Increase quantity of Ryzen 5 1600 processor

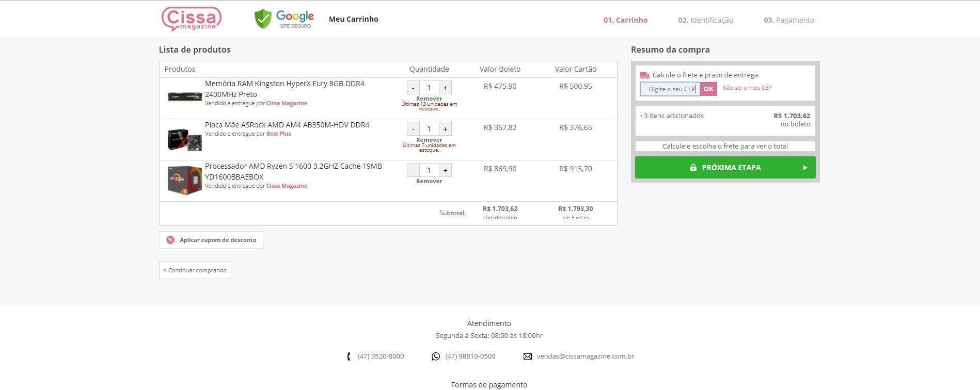coord(445,170)
